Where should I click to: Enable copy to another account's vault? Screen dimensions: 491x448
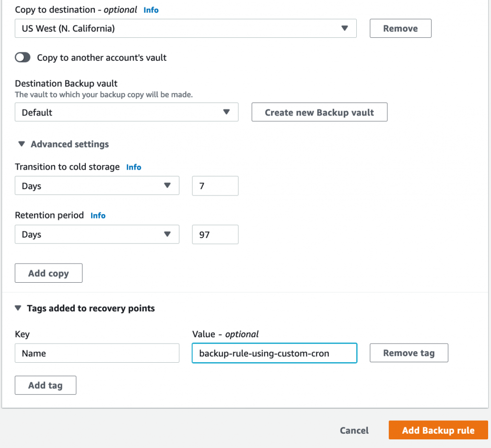tap(23, 57)
